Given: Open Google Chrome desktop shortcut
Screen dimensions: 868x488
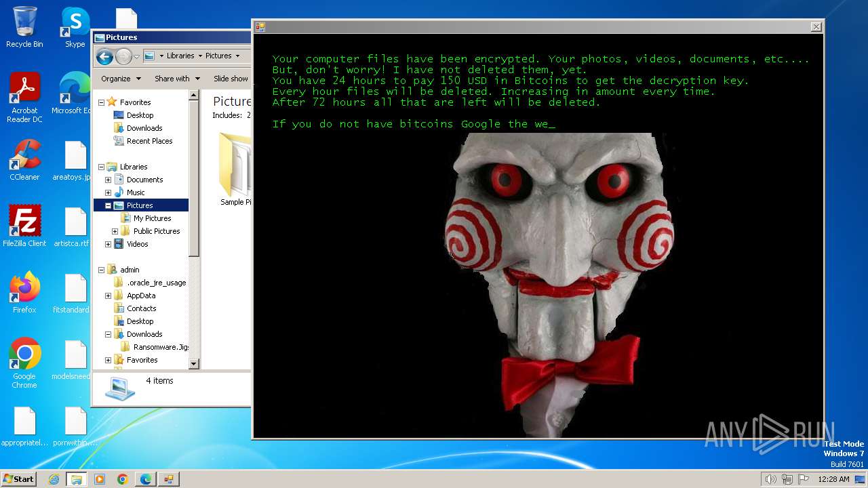Looking at the screenshot, I should tap(24, 363).
